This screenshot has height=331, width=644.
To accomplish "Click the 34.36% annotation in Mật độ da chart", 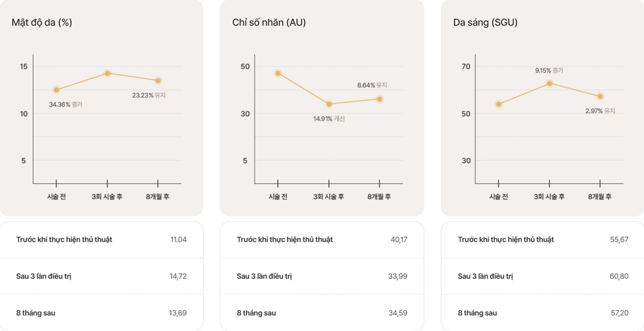I will pyautogui.click(x=65, y=104).
